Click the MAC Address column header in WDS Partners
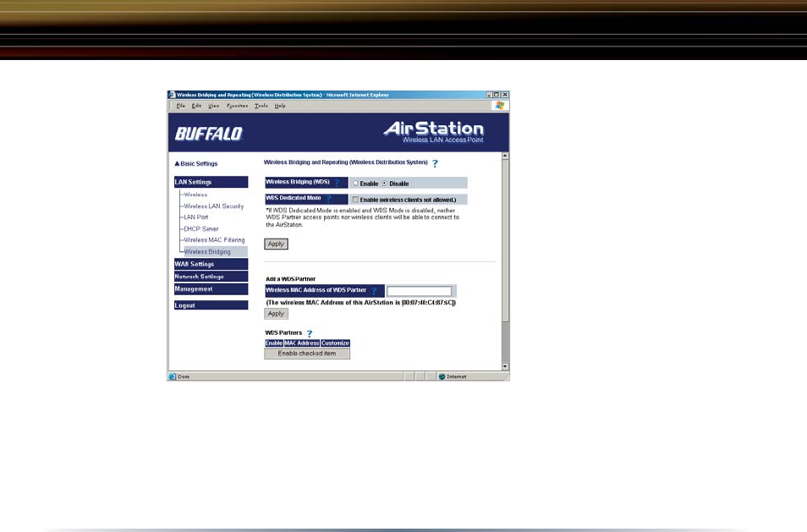This screenshot has width=807, height=532. click(302, 343)
